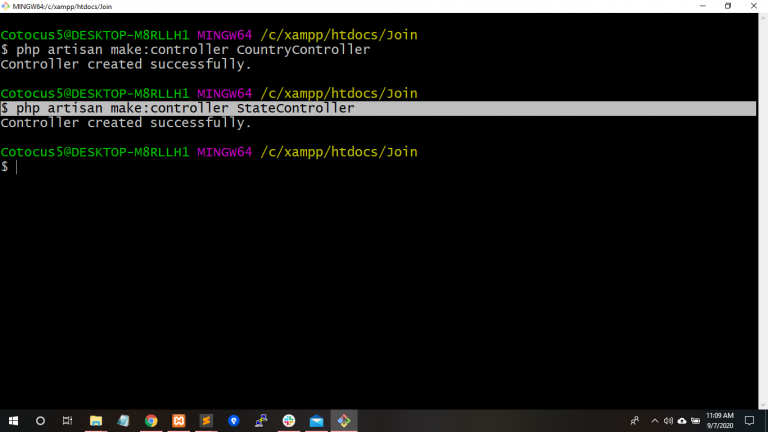Open Slack from the taskbar

pos(289,420)
